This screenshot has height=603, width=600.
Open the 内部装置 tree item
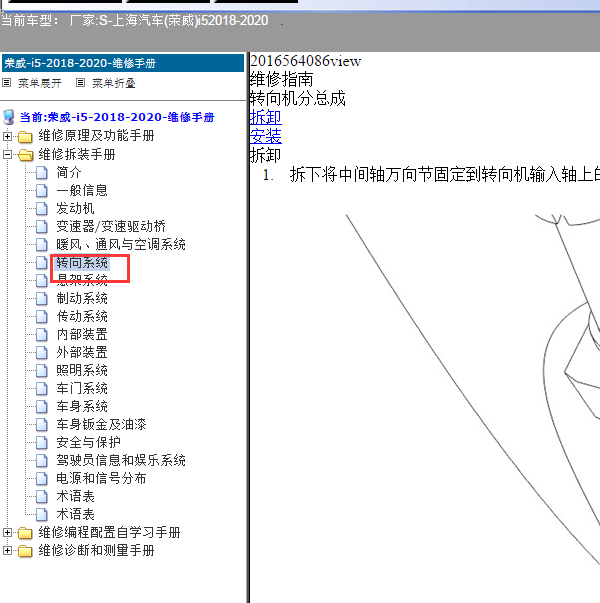pyautogui.click(x=82, y=335)
